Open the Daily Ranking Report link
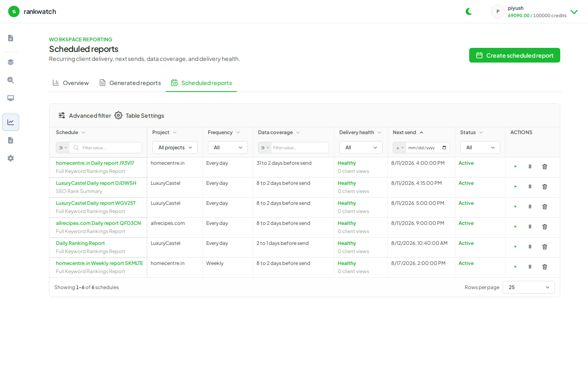Viewport: 588px width, 368px height. coord(80,243)
